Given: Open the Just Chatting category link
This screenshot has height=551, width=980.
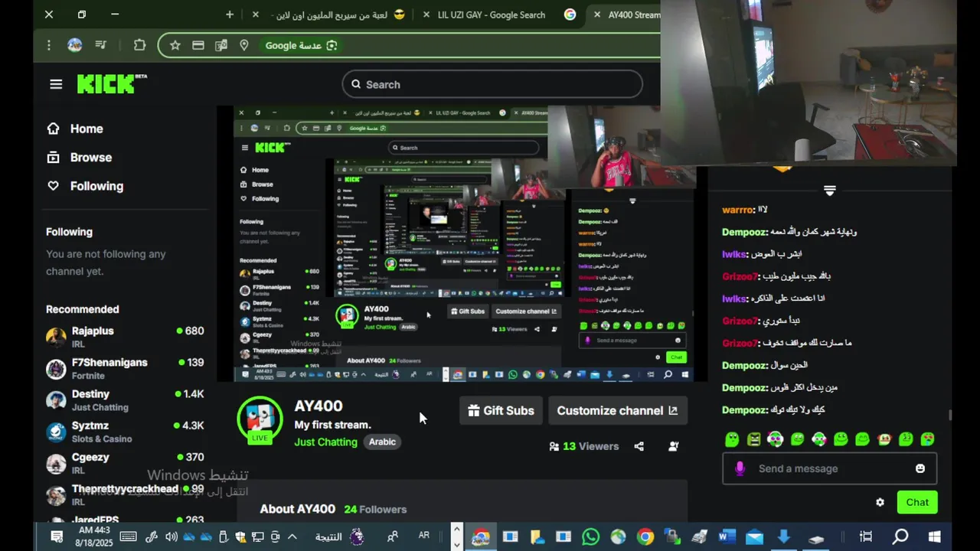Looking at the screenshot, I should click(325, 442).
